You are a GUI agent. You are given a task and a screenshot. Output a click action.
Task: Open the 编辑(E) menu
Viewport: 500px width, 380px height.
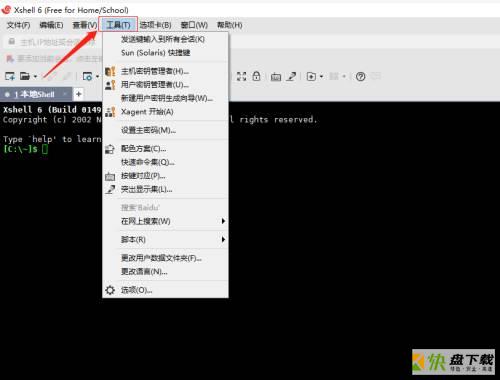click(51, 25)
